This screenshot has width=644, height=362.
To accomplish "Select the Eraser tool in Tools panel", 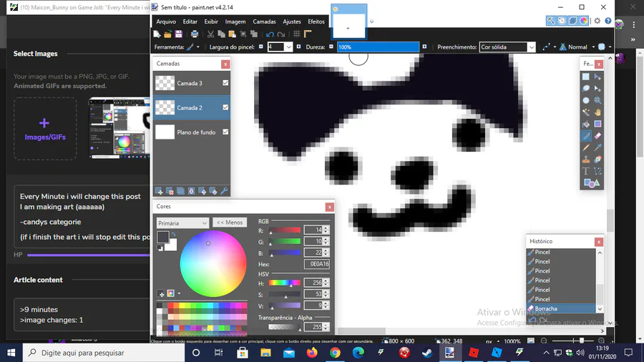I will click(x=597, y=136).
